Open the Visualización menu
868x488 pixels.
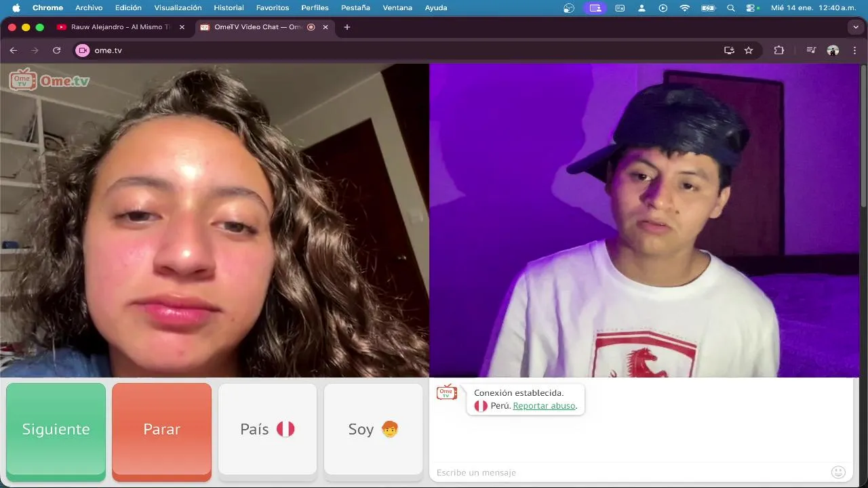178,8
